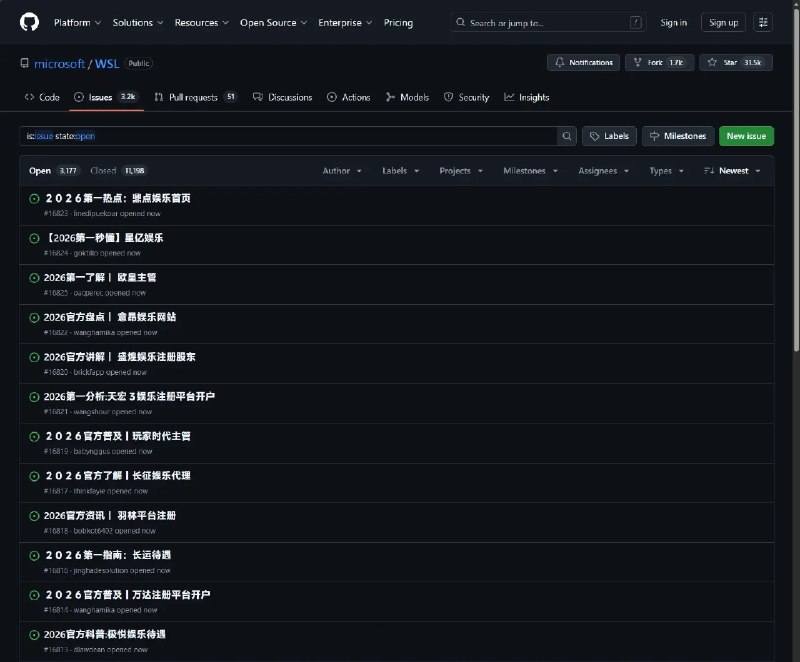The image size is (800, 662).
Task: Expand the Resources menu
Action: [x=202, y=22]
